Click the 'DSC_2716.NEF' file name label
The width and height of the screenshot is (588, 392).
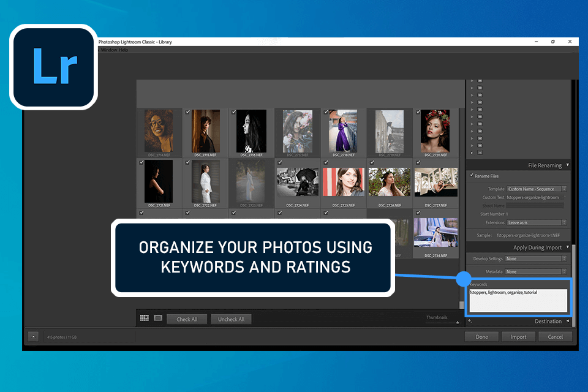(251, 155)
